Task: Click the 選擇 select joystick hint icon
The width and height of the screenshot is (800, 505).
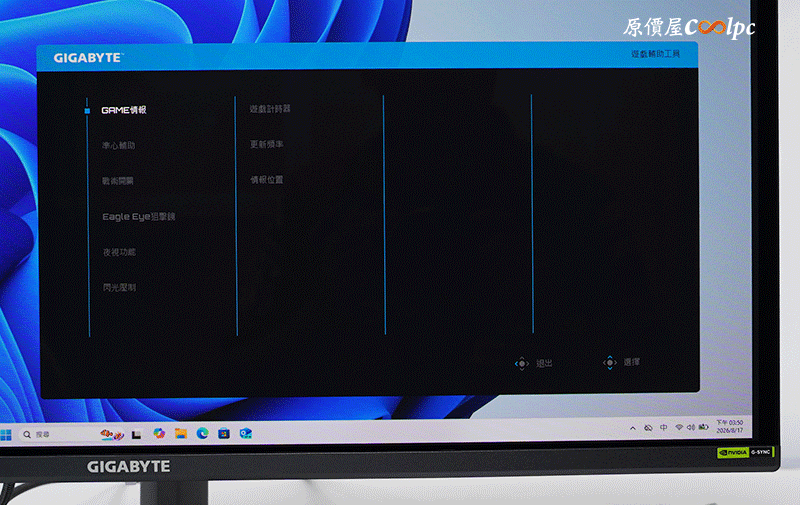Action: pos(610,363)
